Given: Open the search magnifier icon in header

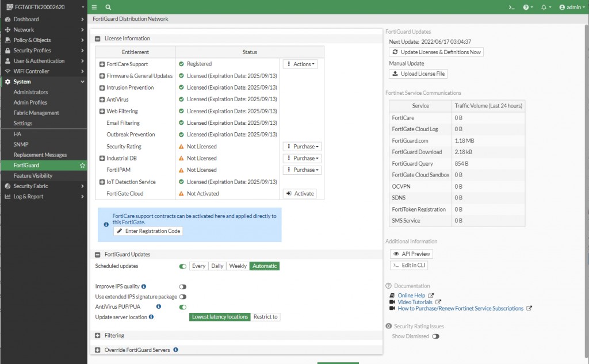Looking at the screenshot, I should coord(108,7).
